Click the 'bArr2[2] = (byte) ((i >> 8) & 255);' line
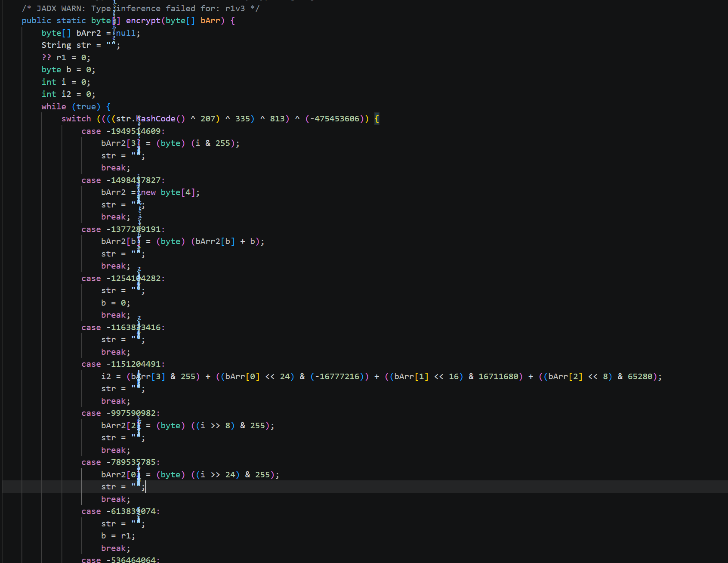The image size is (728, 563). [188, 426]
